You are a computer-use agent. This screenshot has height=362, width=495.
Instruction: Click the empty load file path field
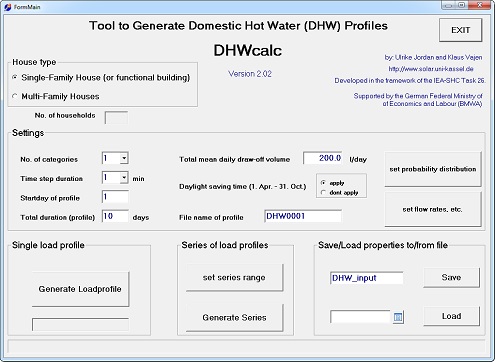[360, 317]
